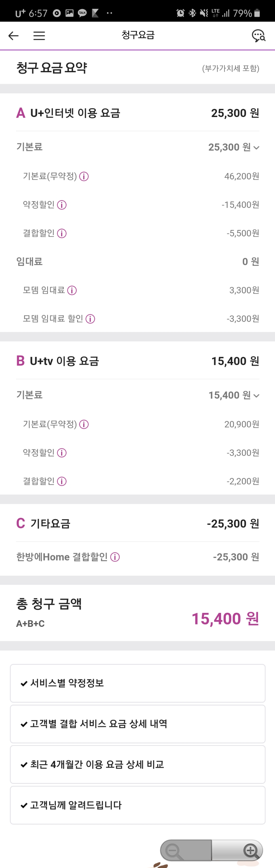Tap info icon beside 한방에Home 결합할인

(115, 557)
